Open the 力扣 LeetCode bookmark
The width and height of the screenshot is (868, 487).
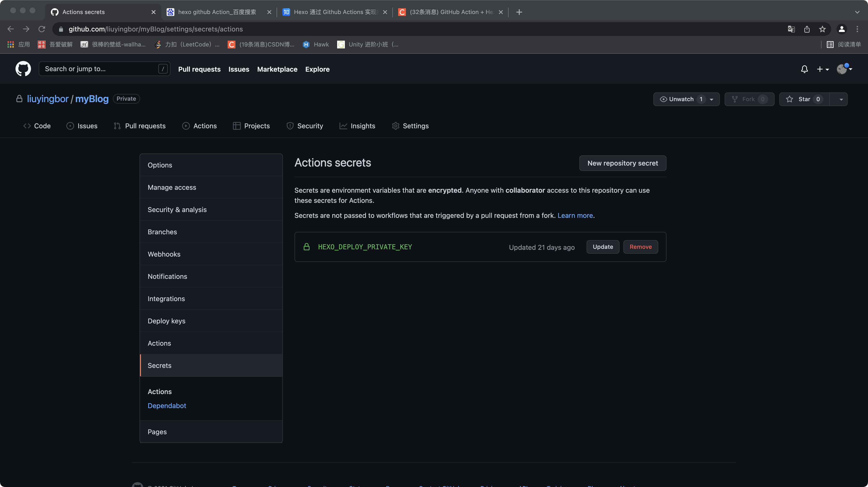point(187,45)
